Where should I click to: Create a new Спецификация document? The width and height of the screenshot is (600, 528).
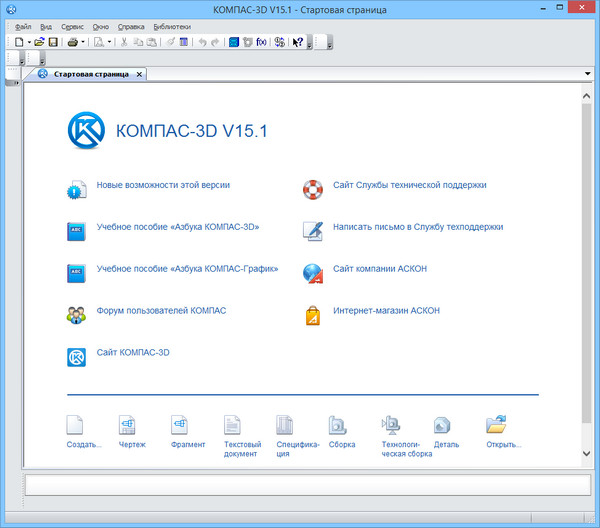coord(287,432)
